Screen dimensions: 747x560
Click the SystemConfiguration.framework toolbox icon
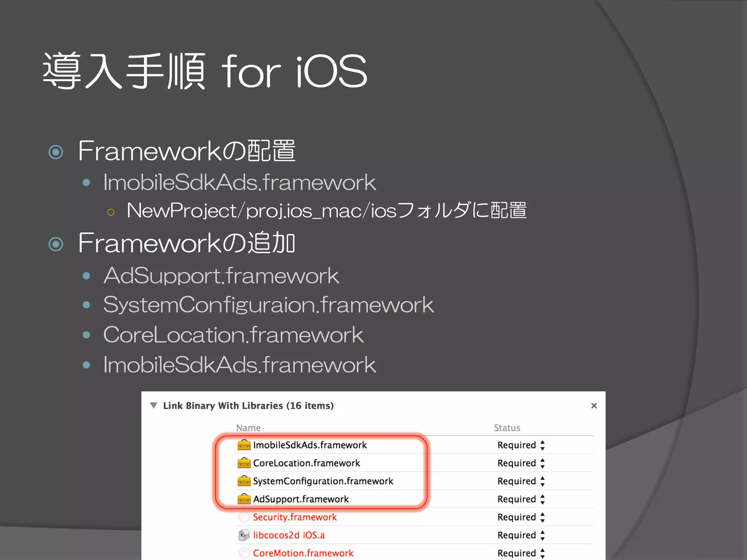pyautogui.click(x=244, y=481)
